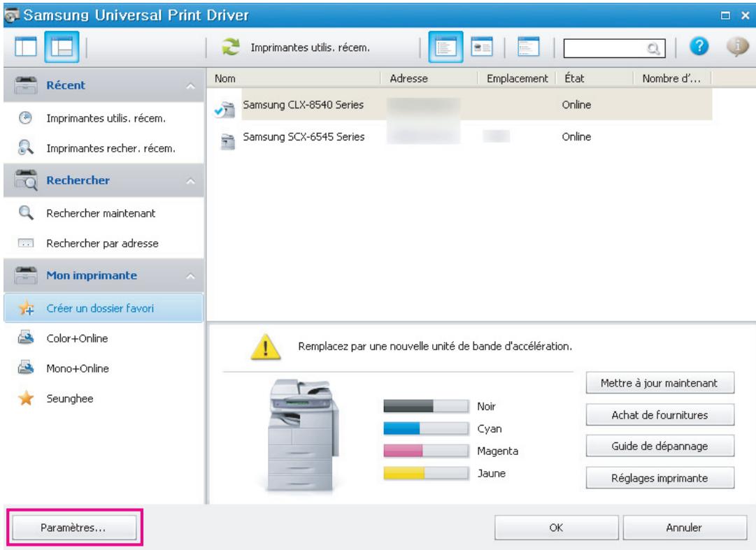Screen dimensions: 756x550
Task: Maximize the Print Driver window
Action: pos(725,15)
